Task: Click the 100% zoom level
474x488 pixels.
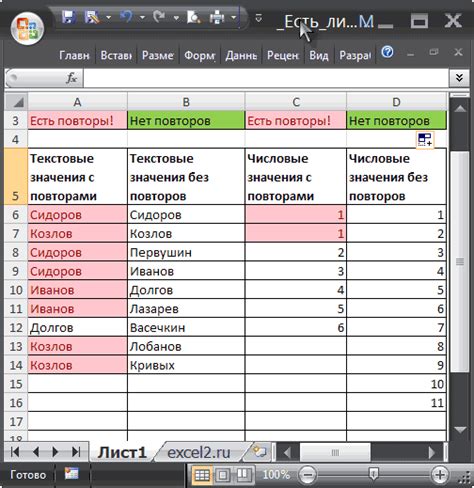Action: 276,475
